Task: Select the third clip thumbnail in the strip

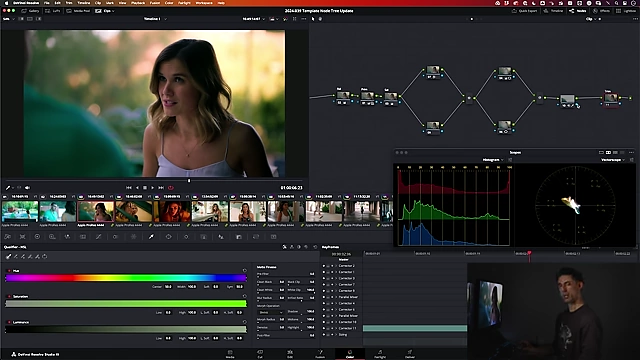Action: pyautogui.click(x=96, y=211)
